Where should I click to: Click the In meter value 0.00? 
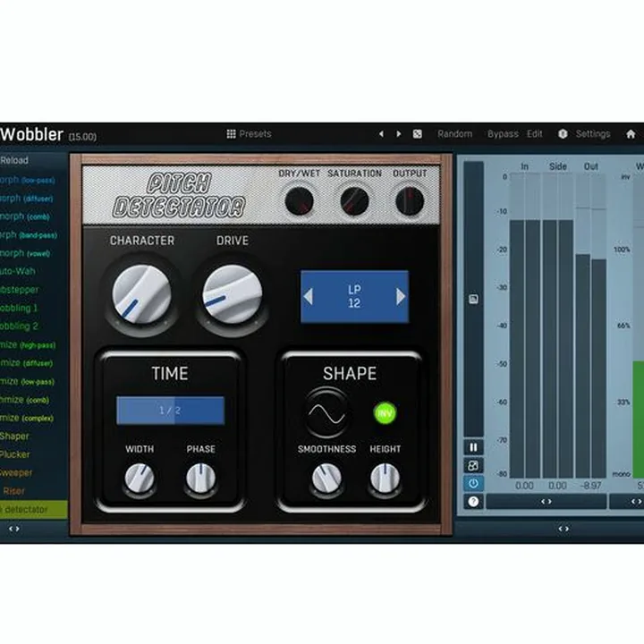524,486
